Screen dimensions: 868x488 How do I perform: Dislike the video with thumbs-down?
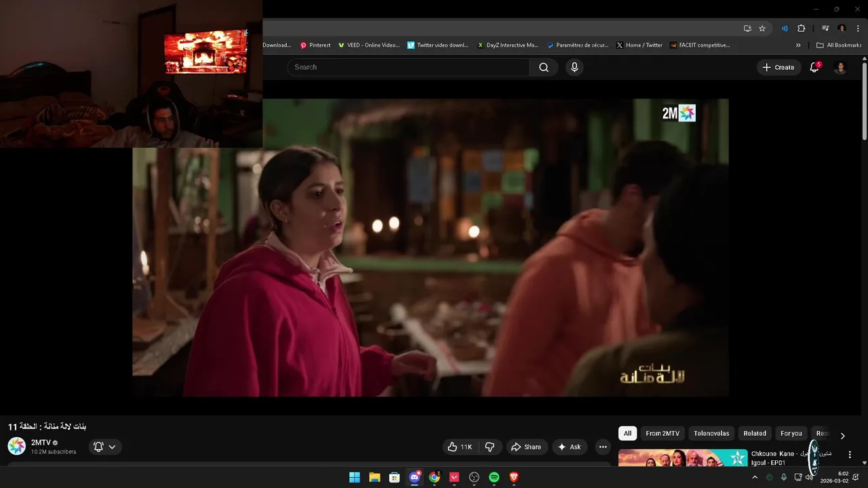pyautogui.click(x=489, y=447)
